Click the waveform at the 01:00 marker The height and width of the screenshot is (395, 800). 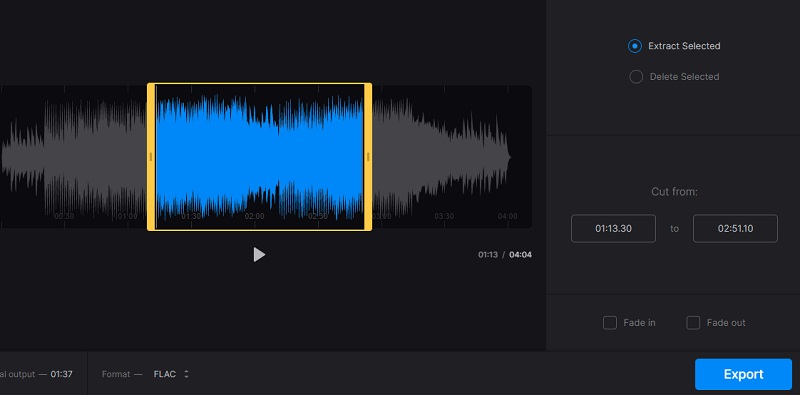pos(127,216)
